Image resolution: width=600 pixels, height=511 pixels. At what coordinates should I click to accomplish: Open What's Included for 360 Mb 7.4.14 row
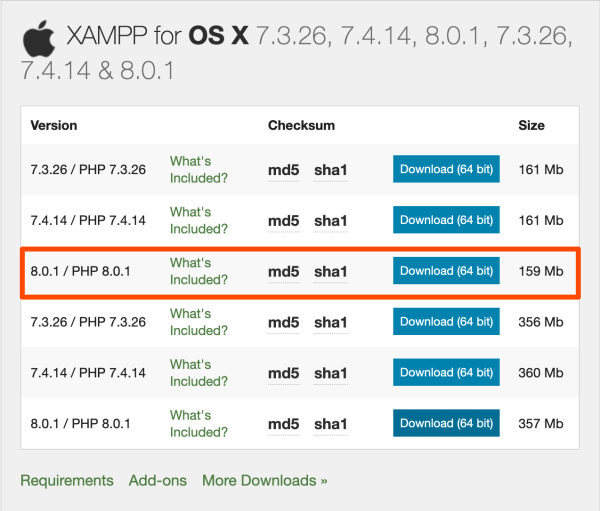pos(199,373)
